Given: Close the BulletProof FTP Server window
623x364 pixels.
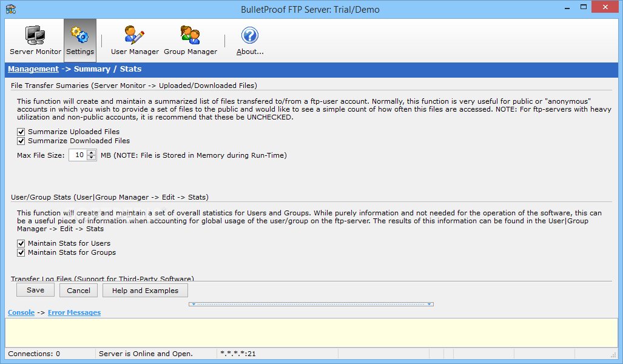Looking at the screenshot, I should tap(605, 7).
